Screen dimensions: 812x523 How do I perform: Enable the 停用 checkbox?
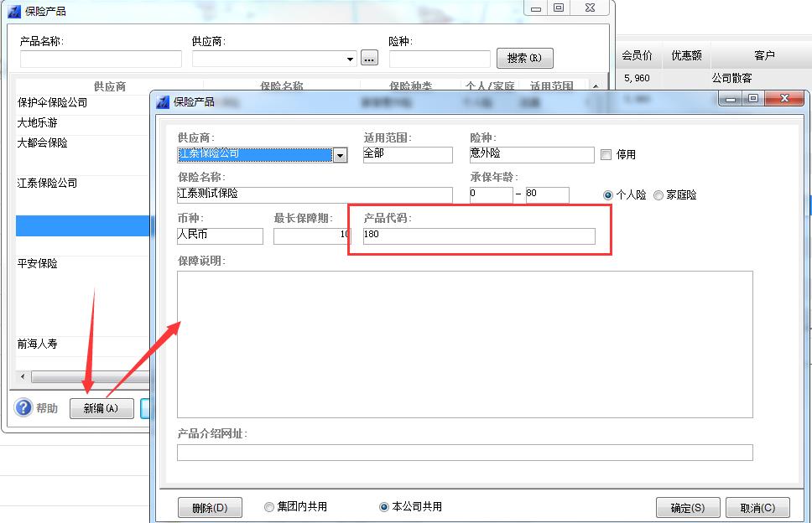pos(606,155)
